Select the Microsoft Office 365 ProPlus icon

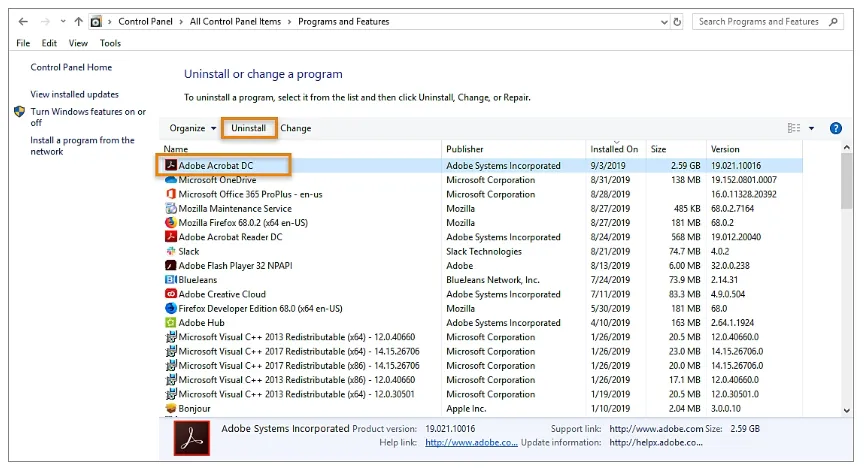(x=171, y=194)
